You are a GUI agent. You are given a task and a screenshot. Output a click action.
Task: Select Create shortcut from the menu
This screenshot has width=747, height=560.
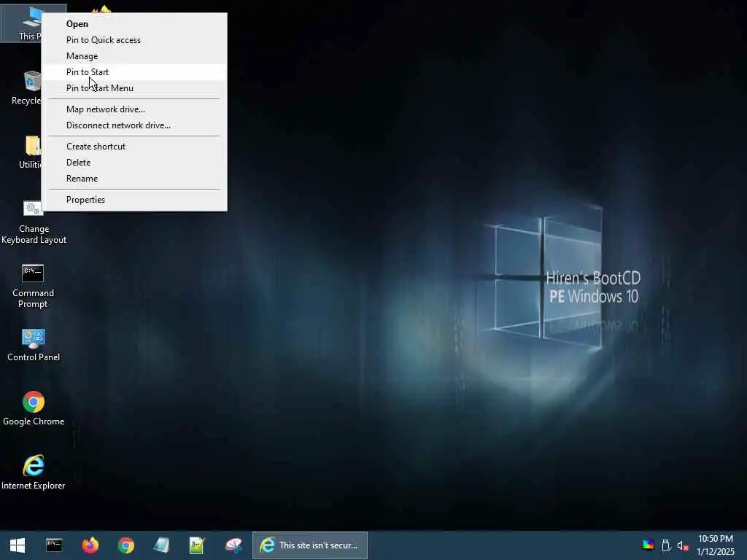click(134, 147)
